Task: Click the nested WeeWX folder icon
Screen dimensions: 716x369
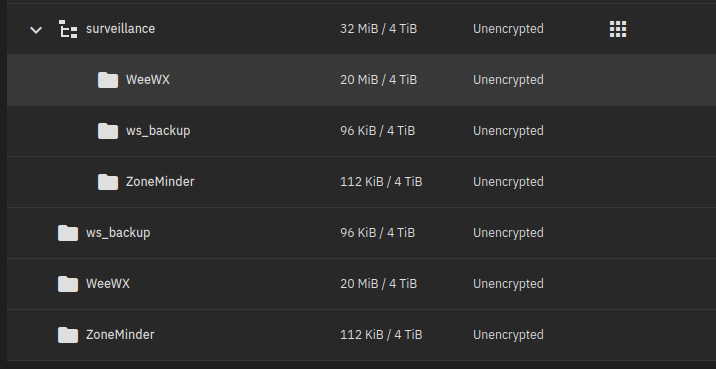Action: point(108,80)
